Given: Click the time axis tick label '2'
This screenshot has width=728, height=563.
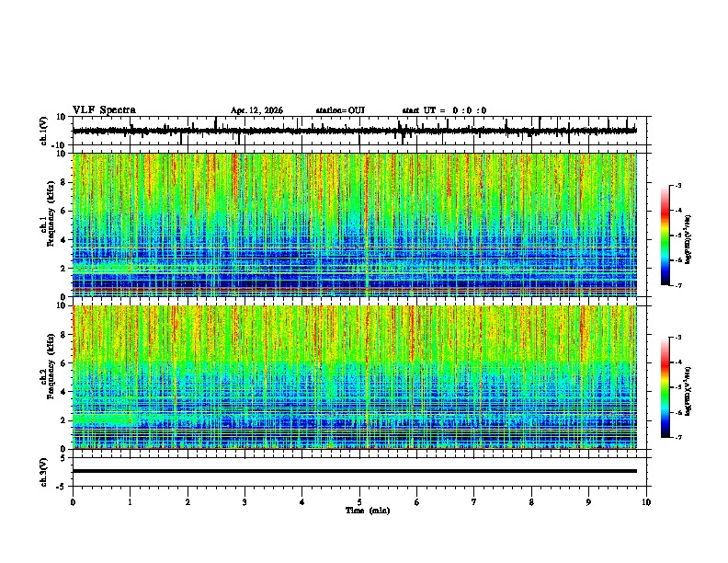Looking at the screenshot, I should coord(188,502).
